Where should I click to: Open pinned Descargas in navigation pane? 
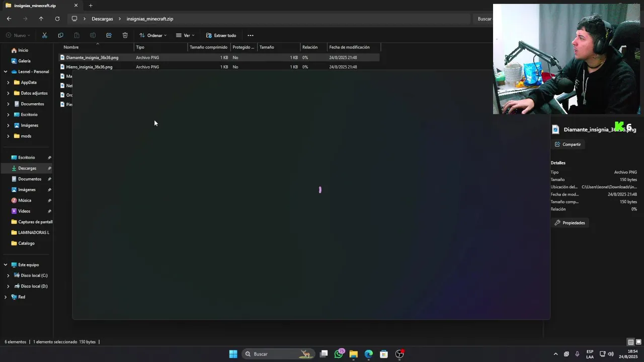27,168
